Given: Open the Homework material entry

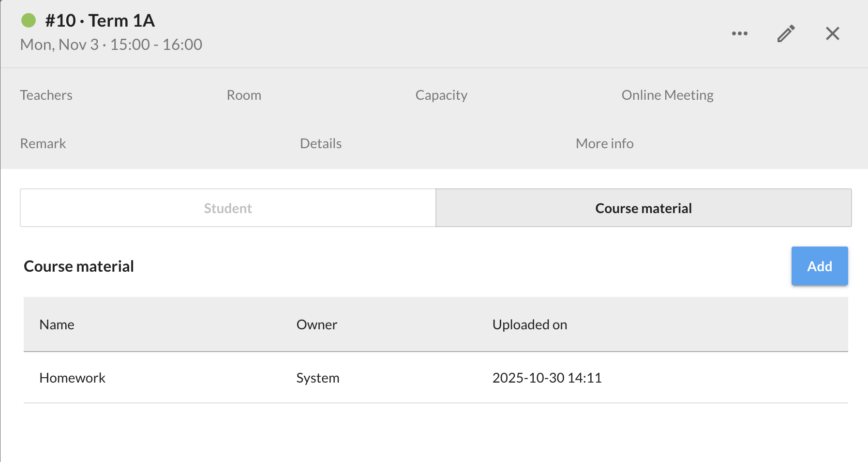Looking at the screenshot, I should [73, 378].
